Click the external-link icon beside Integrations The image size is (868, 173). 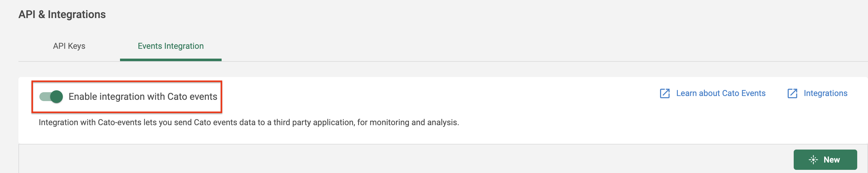792,93
